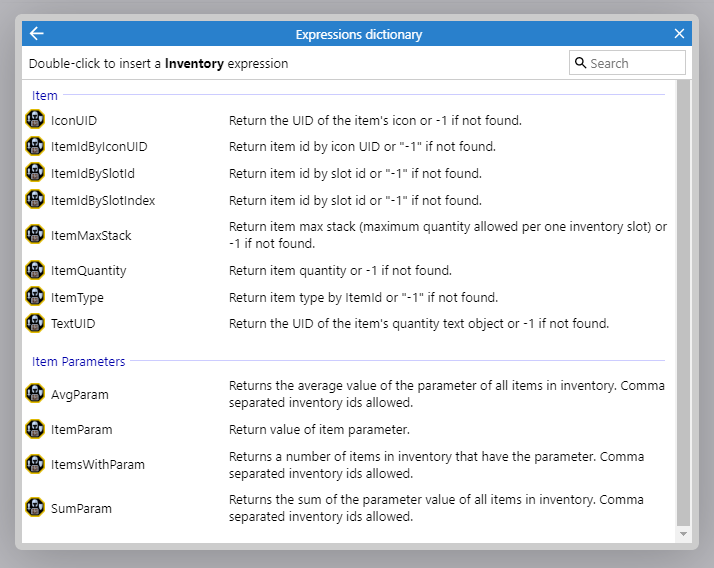Click the Item Parameters category header

(78, 361)
